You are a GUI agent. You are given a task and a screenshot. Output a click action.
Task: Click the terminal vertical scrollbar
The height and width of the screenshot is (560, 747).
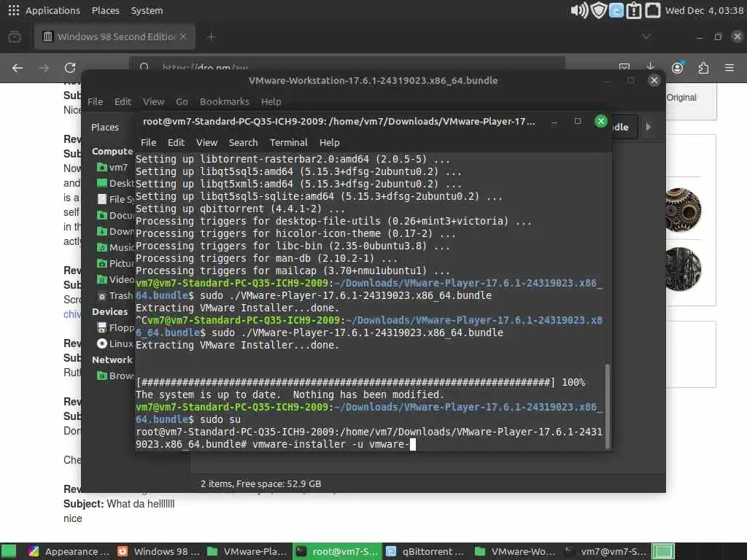pyautogui.click(x=608, y=406)
